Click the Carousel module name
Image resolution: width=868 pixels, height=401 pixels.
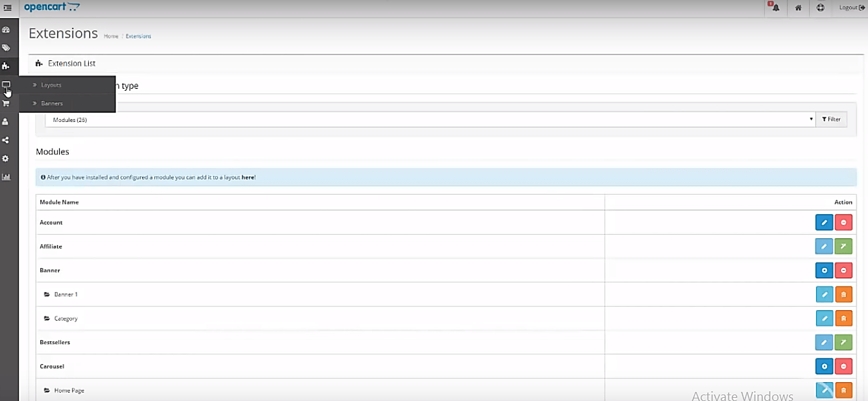52,366
